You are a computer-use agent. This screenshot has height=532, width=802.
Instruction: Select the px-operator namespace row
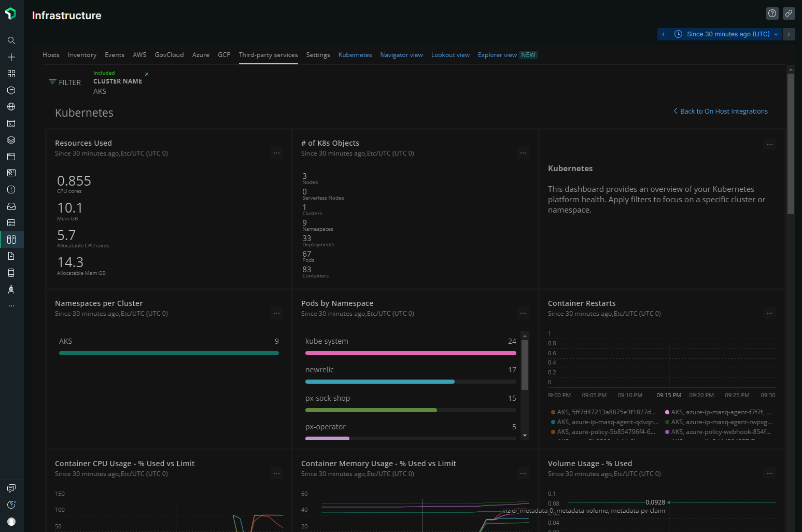click(411, 432)
